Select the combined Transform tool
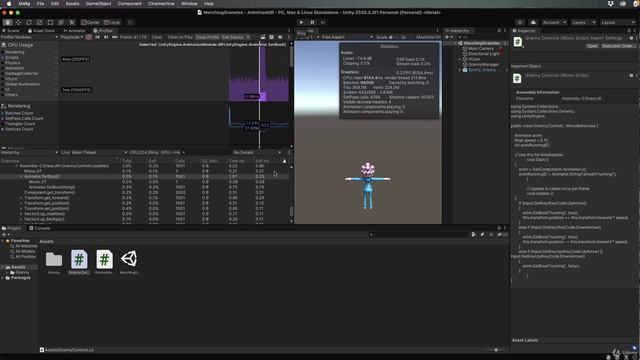The height and width of the screenshot is (360, 640). coord(61,22)
